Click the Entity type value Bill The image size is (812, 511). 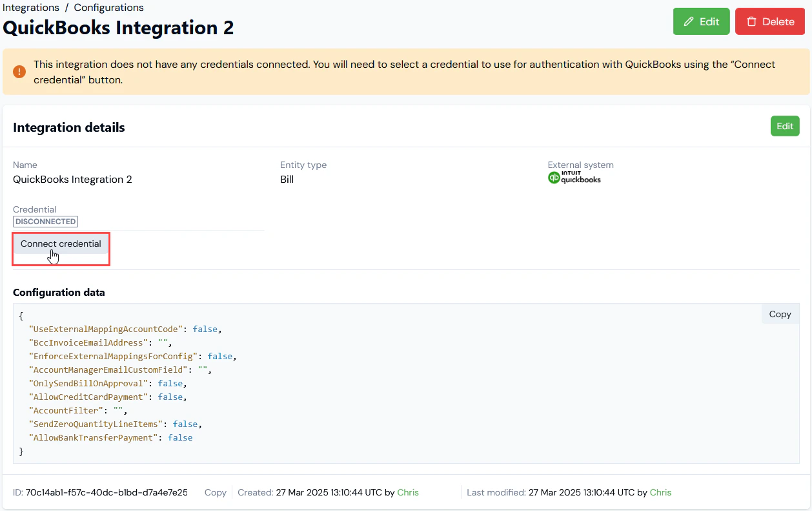287,180
